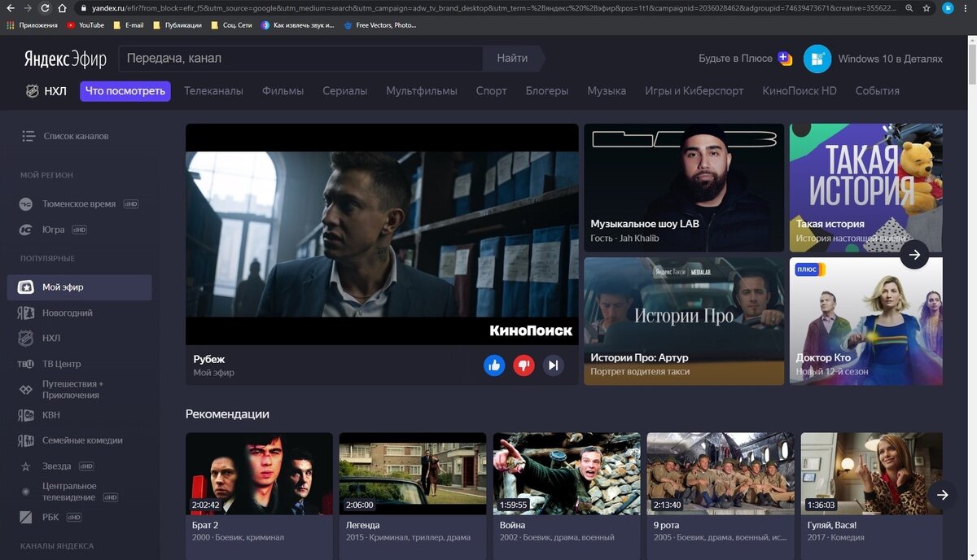Show next featured cards with arrow
The image size is (977, 560).
coord(914,255)
